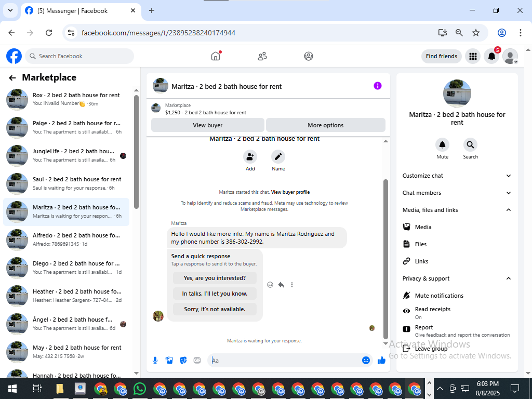Send a thumbs-up like
The width and height of the screenshot is (532, 399).
click(382, 361)
